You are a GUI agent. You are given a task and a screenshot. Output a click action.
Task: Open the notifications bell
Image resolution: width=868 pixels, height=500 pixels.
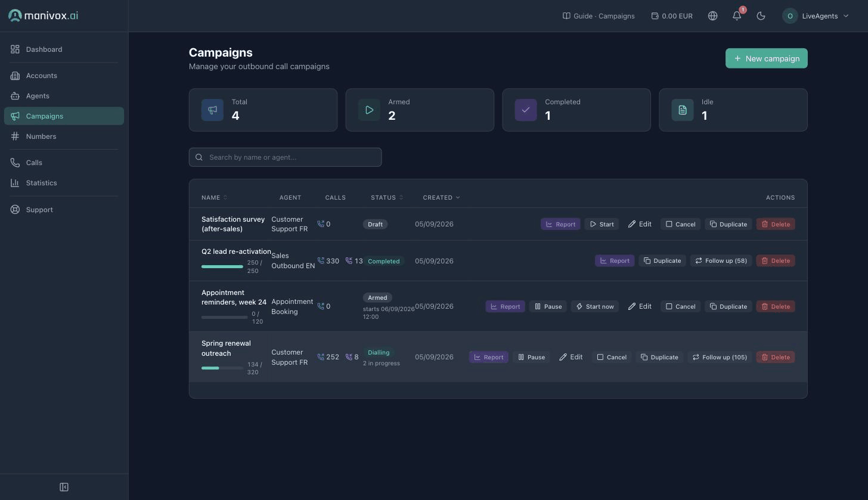pos(737,16)
